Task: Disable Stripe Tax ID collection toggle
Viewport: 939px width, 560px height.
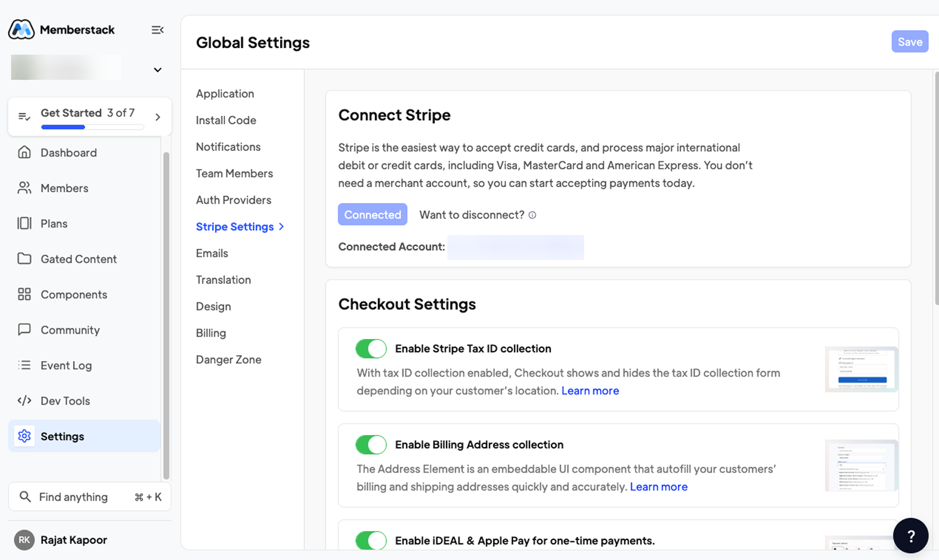Action: (371, 348)
